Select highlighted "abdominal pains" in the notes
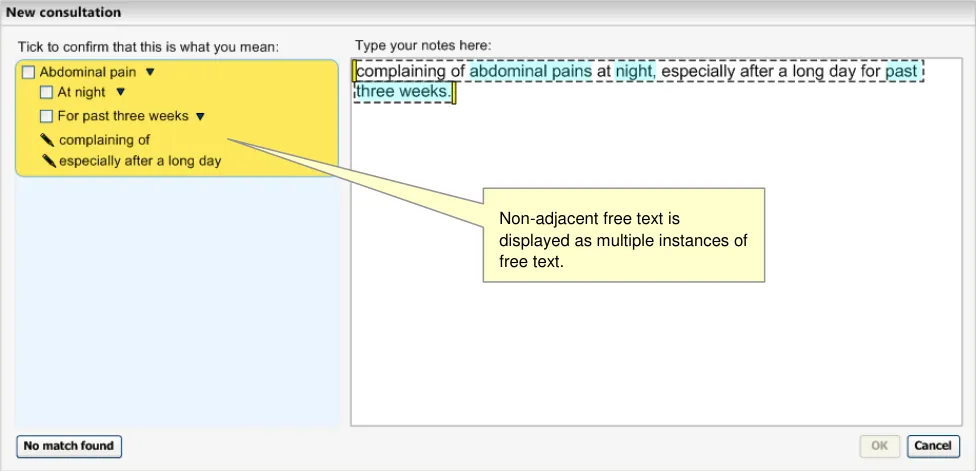 tap(530, 72)
